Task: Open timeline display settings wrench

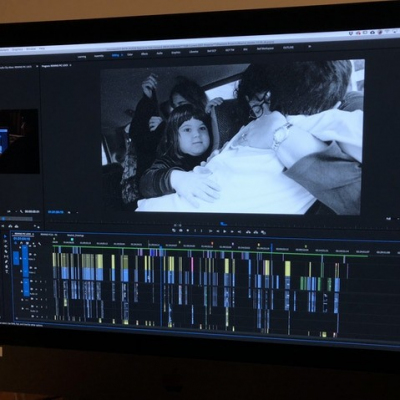Action: click(x=39, y=244)
